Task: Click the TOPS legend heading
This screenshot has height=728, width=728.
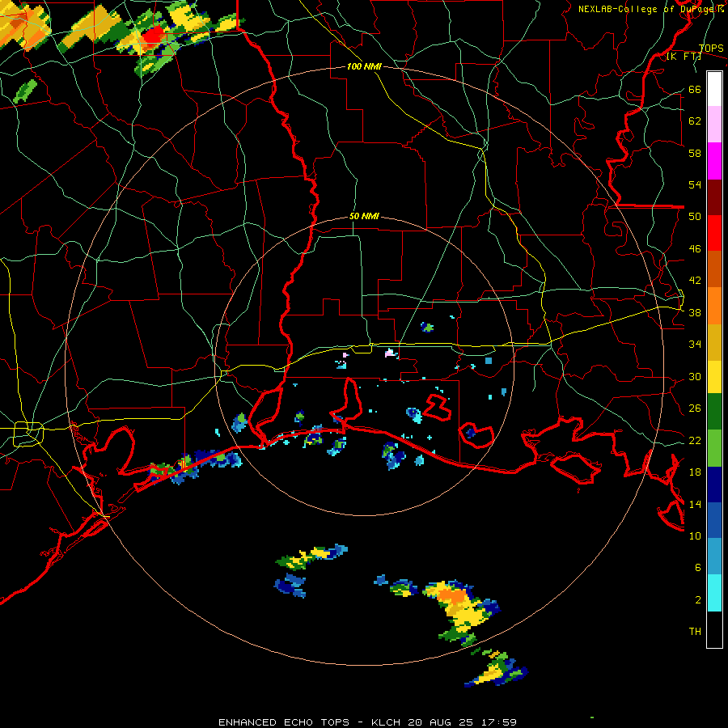Action: point(711,49)
